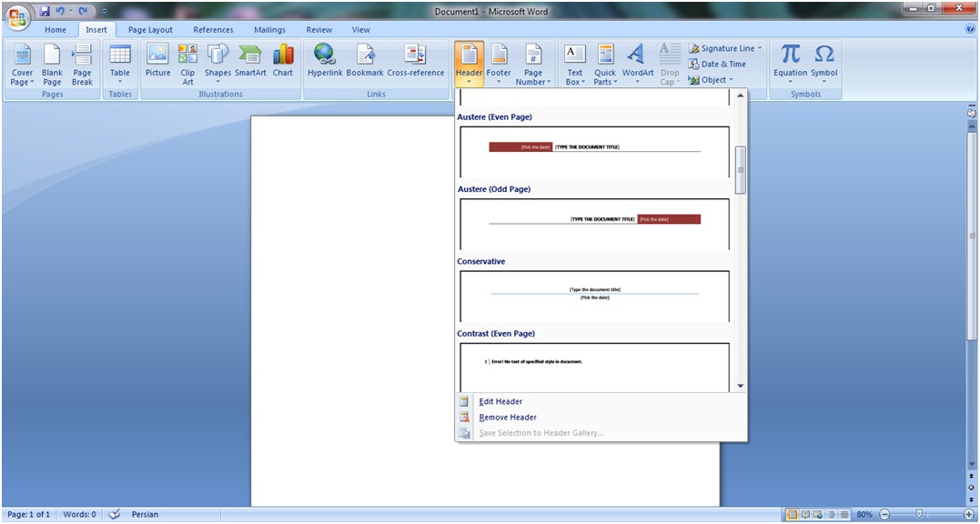Image resolution: width=980 pixels, height=524 pixels.
Task: Insert a Hyperlink
Action: (x=325, y=61)
